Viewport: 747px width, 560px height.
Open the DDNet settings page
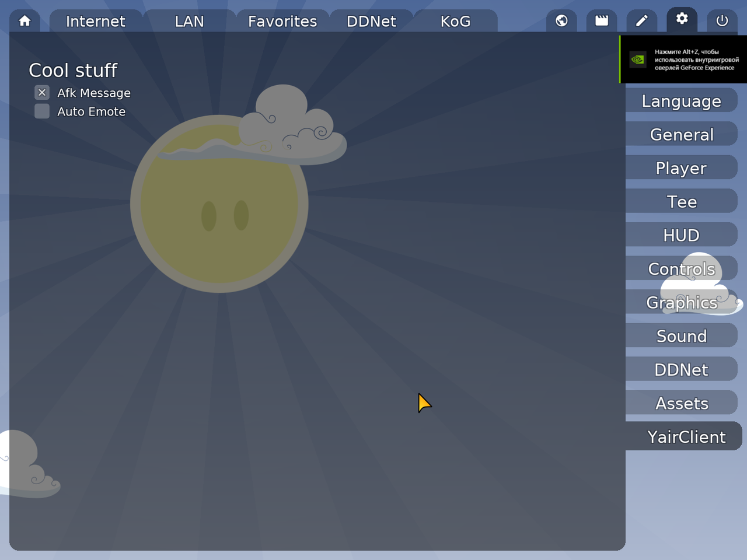pyautogui.click(x=682, y=370)
